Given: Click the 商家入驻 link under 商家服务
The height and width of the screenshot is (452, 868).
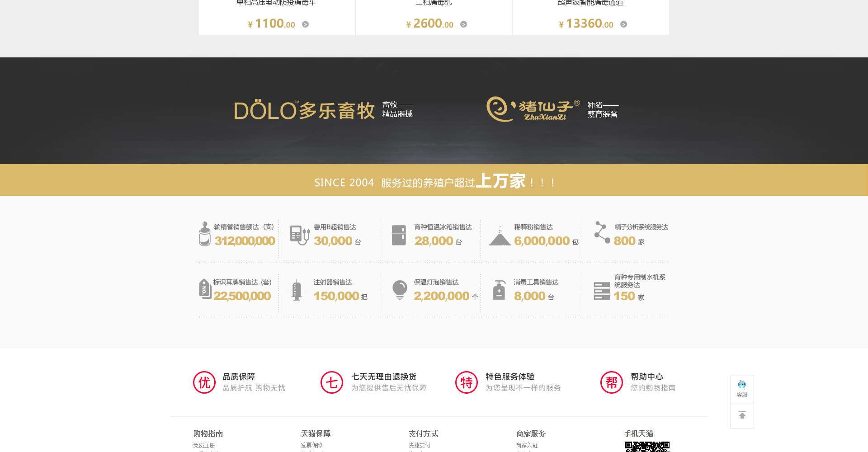Looking at the screenshot, I should tap(527, 445).
